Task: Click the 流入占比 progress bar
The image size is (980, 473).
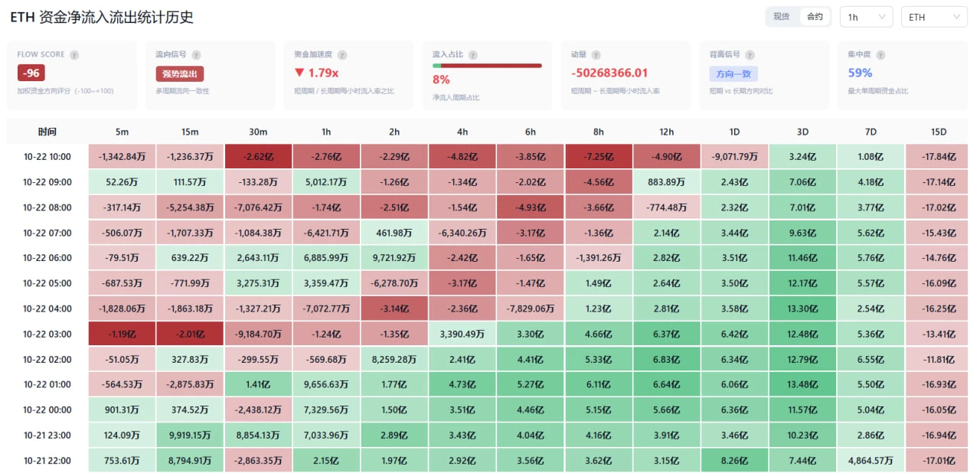Action: pyautogui.click(x=487, y=66)
